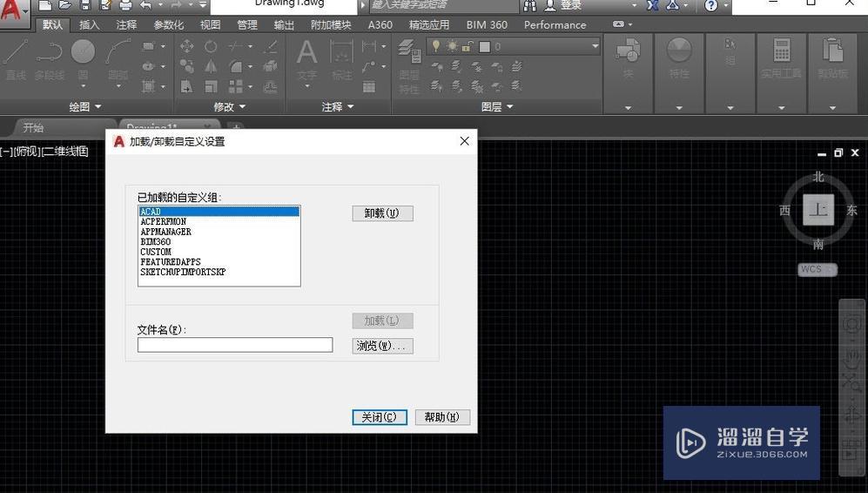Image resolution: width=868 pixels, height=493 pixels.
Task: Toggle layer 0 freeze sun icon
Action: [452, 46]
